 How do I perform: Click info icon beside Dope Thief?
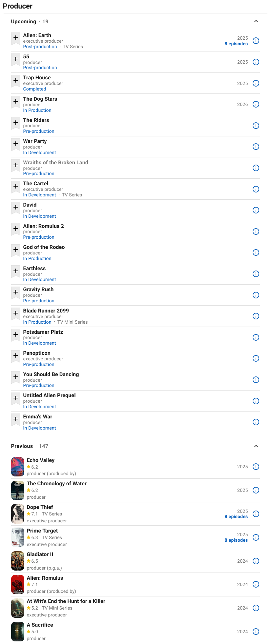pos(256,514)
